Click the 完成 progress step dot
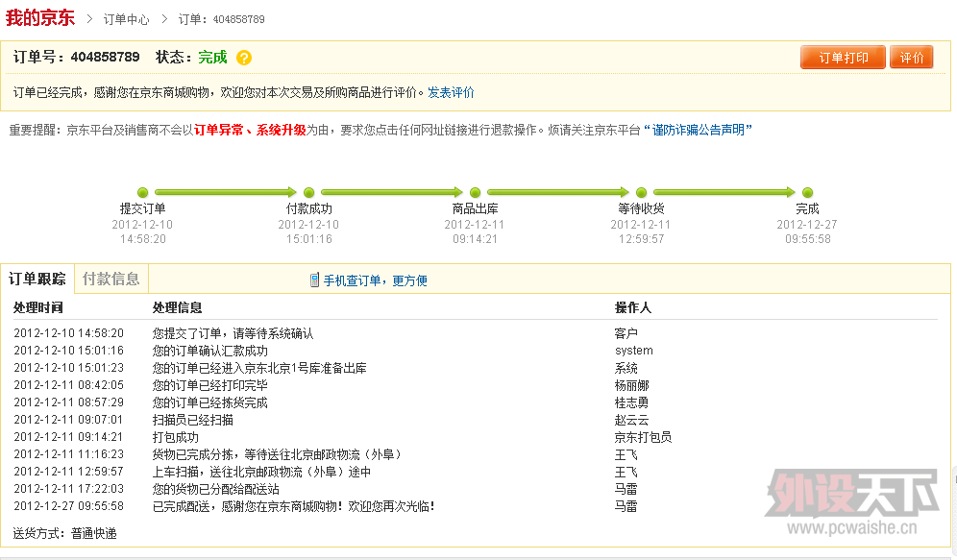 (x=808, y=193)
